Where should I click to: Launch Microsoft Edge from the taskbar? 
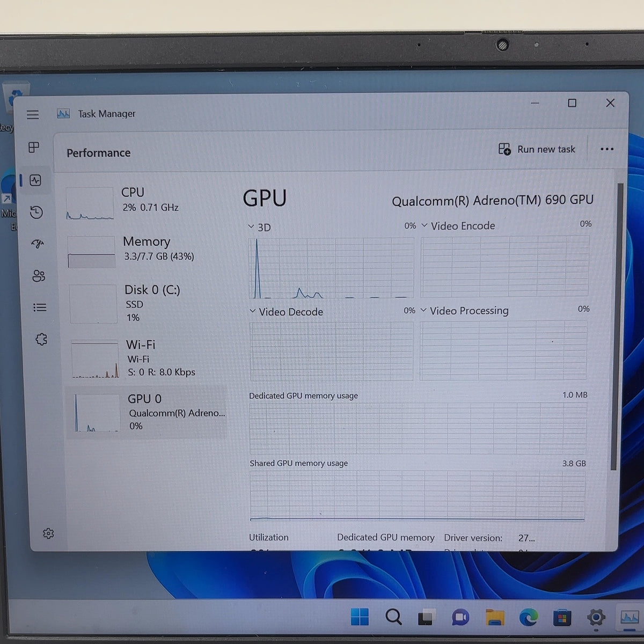point(528,618)
